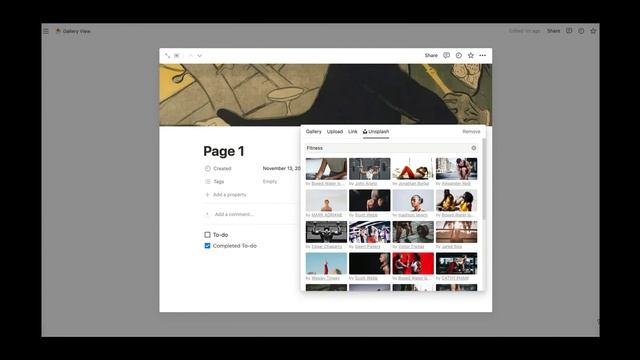Open John Arano author link
The width and height of the screenshot is (640, 360).
tap(366, 184)
